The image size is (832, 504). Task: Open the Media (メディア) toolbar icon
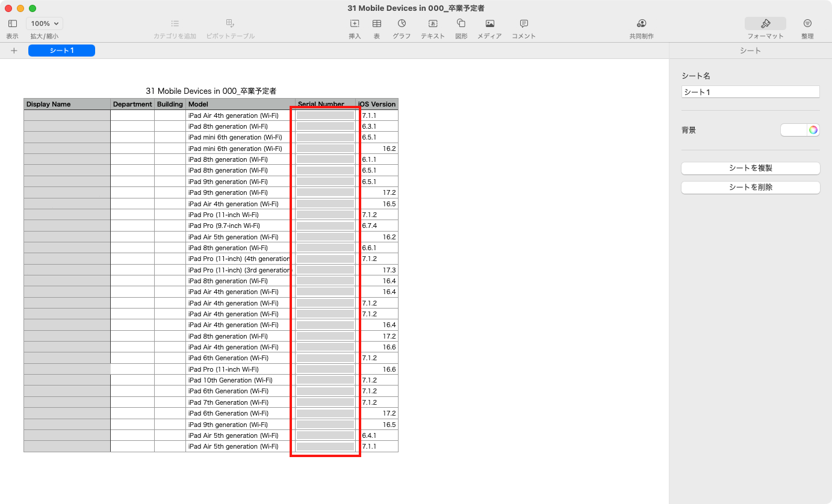(489, 23)
